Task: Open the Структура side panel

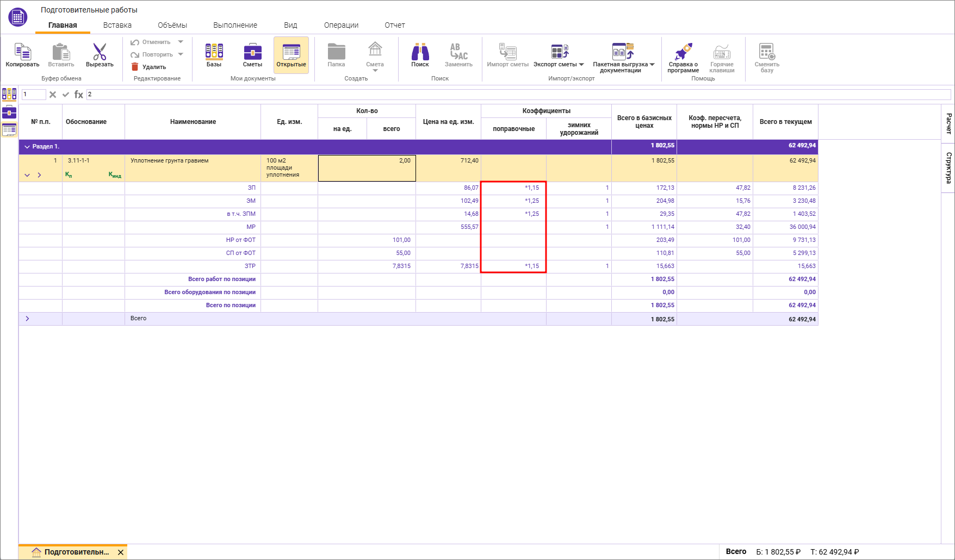Action: pos(948,167)
